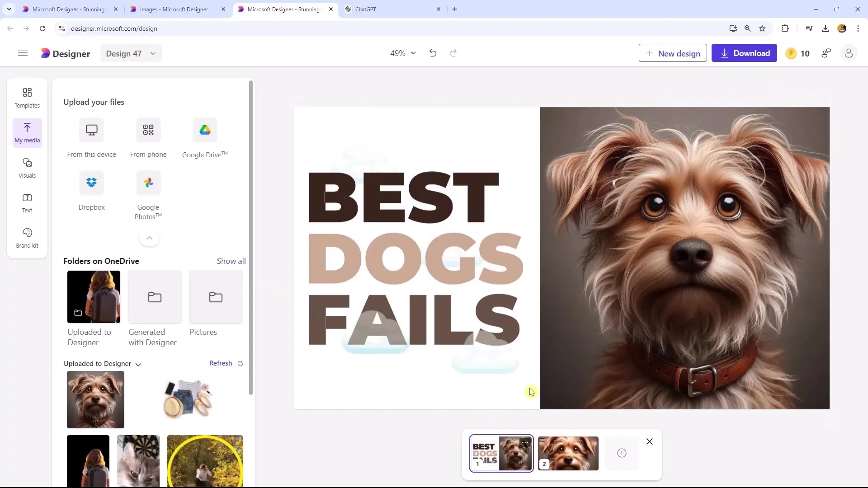Close the slide panel overlay
Image resolution: width=868 pixels, height=488 pixels.
tap(650, 441)
